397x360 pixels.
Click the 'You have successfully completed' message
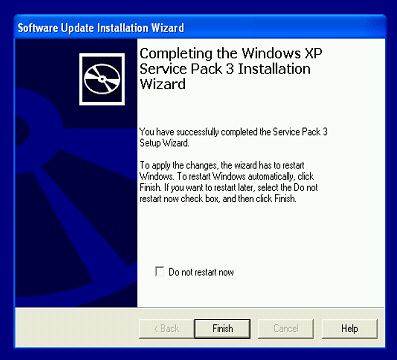pyautogui.click(x=233, y=137)
